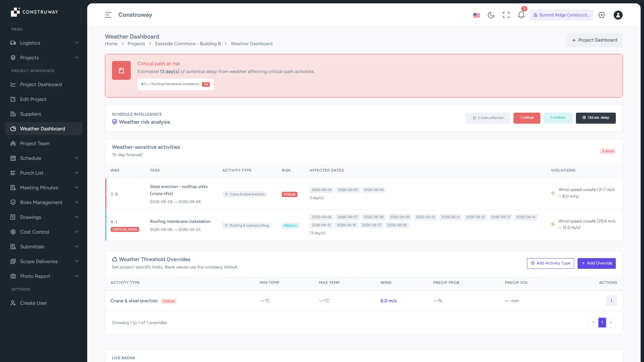This screenshot has width=644, height=362.
Task: Click the 13d est. delay badge
Action: (596, 118)
